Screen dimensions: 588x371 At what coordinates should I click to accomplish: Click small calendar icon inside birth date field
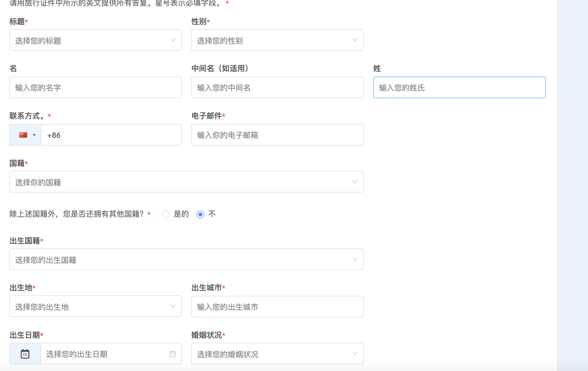tap(172, 354)
